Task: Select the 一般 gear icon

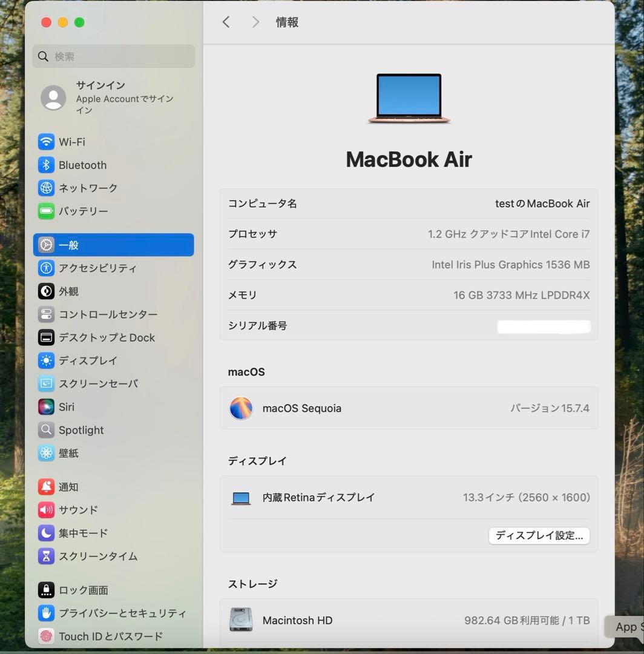Action: [46, 245]
